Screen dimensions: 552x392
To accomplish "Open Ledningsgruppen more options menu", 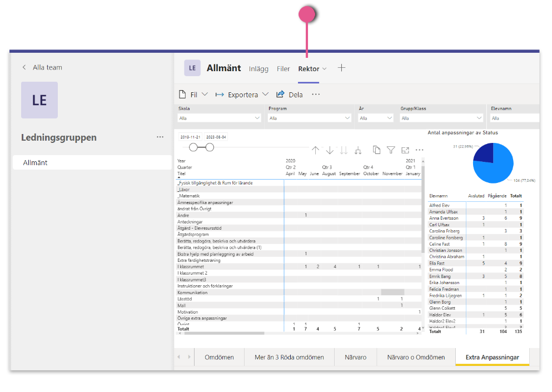I will pyautogui.click(x=160, y=137).
